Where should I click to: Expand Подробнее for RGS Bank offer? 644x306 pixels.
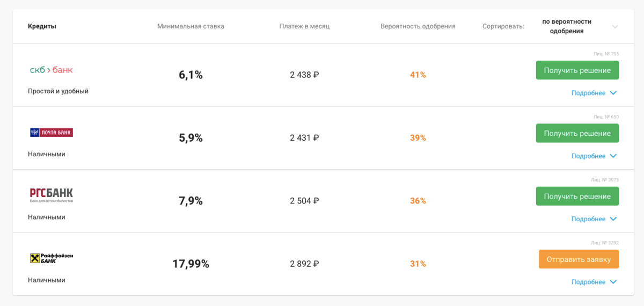[594, 219]
